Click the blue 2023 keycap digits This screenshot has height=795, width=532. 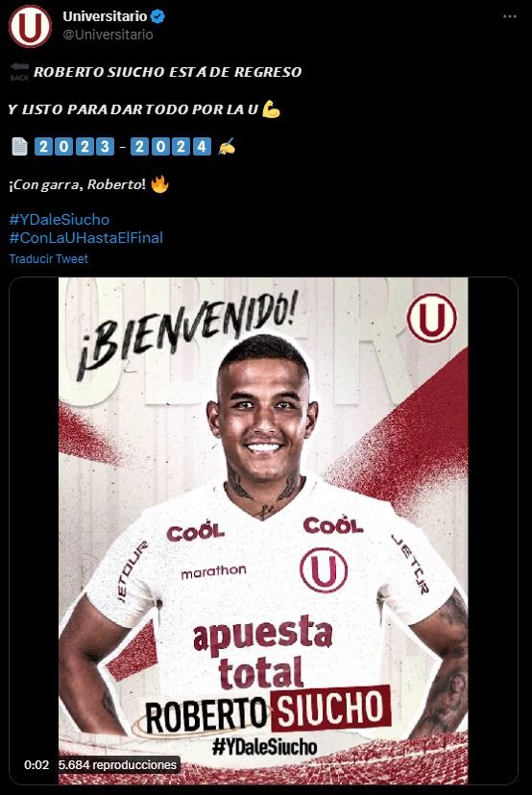(x=74, y=147)
